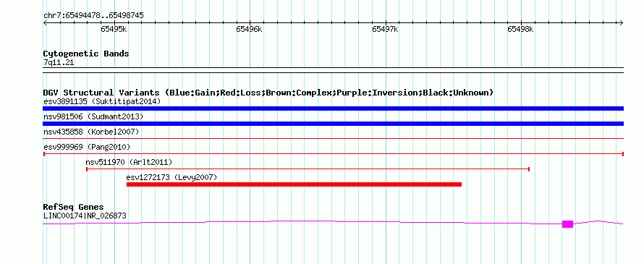The image size is (644, 264).
Task: Click the nsv435858 thin red loss line
Action: pos(333,139)
